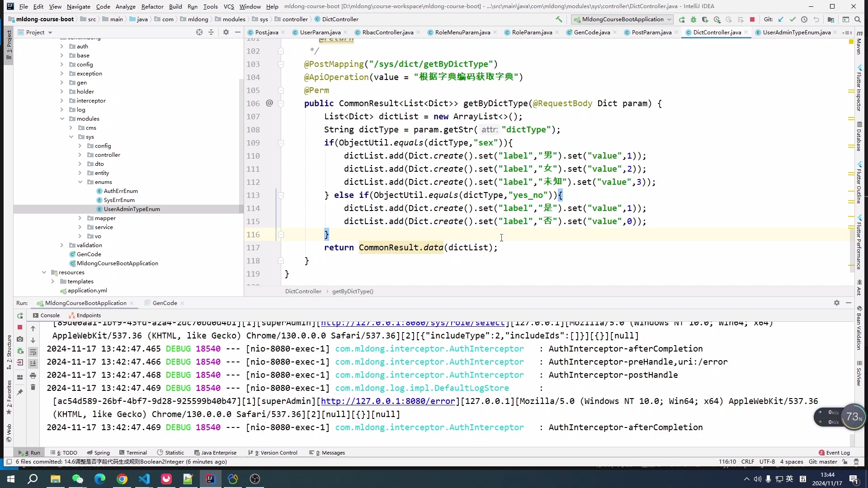
Task: Expand the controller folder under sys
Action: pyautogui.click(x=80, y=155)
